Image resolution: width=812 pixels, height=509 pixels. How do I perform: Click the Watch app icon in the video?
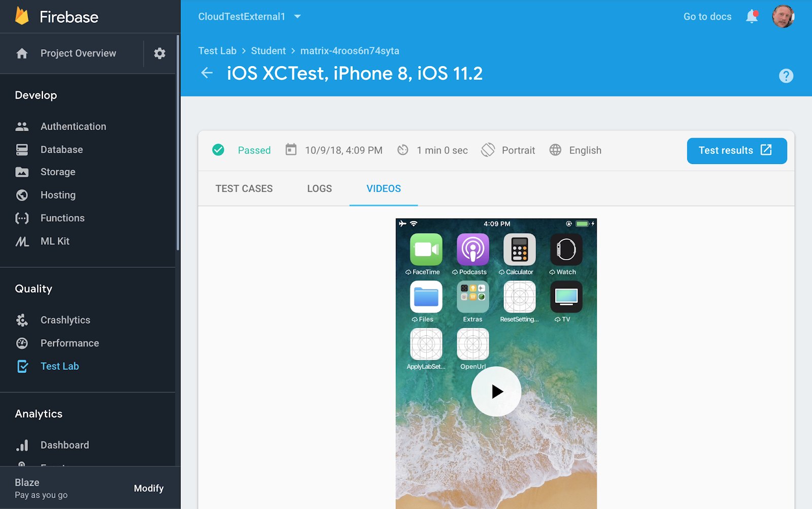coord(566,249)
